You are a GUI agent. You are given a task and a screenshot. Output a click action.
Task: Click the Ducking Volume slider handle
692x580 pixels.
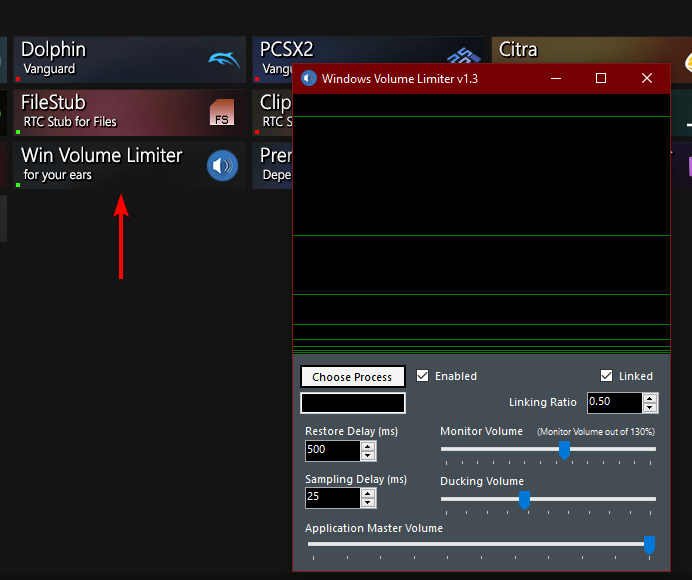tap(524, 500)
